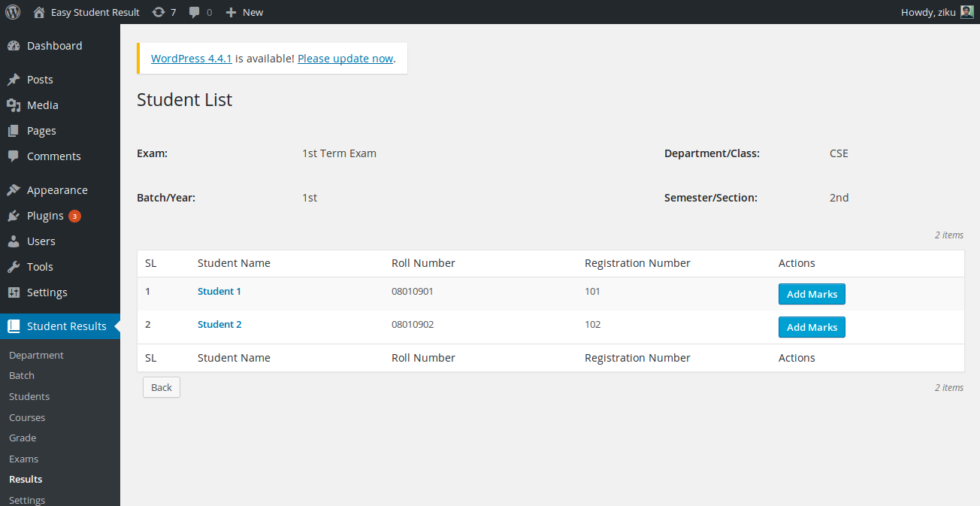The width and height of the screenshot is (980, 506).
Task: Open the Student 2 name link
Action: coord(219,325)
